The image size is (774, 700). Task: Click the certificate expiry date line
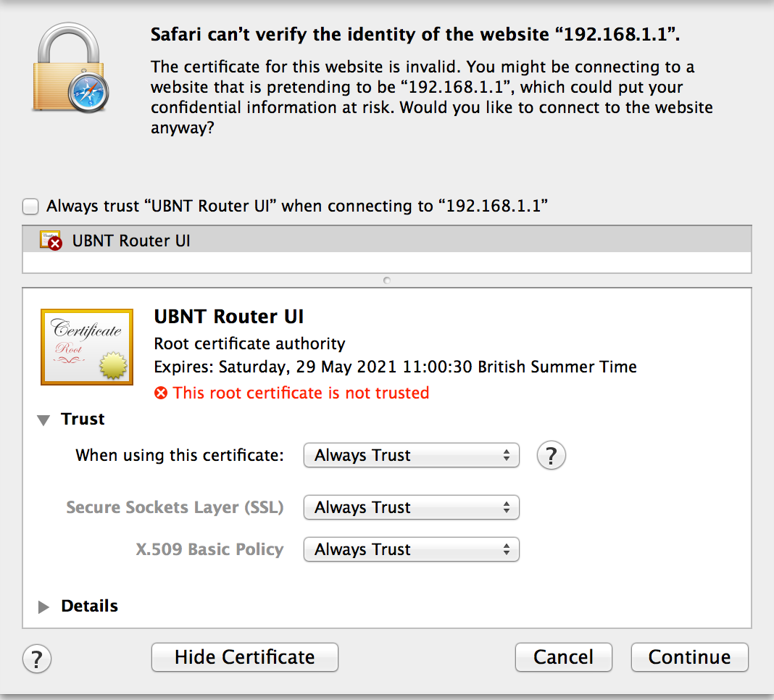tap(395, 367)
